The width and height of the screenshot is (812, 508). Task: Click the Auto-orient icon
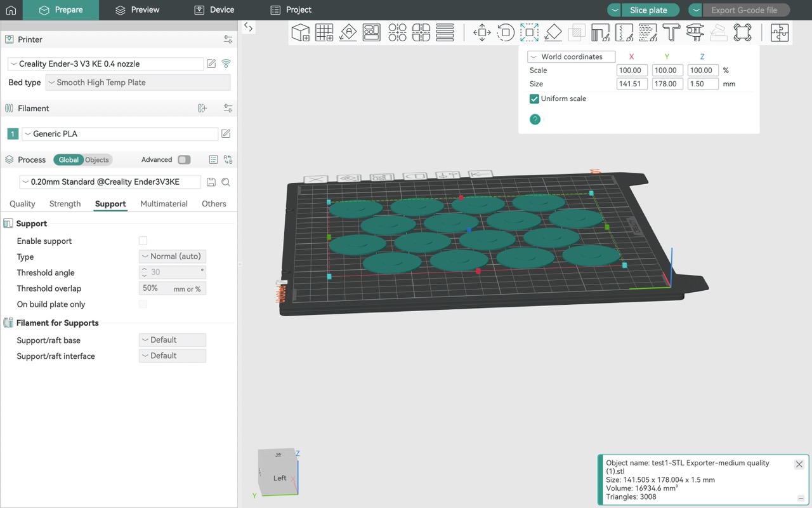coord(348,32)
